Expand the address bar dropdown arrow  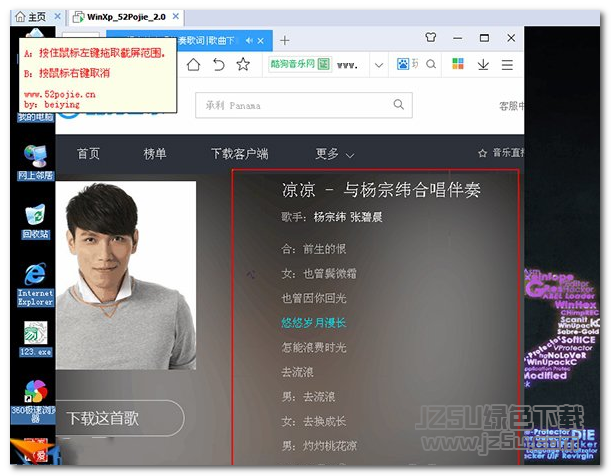(x=379, y=65)
